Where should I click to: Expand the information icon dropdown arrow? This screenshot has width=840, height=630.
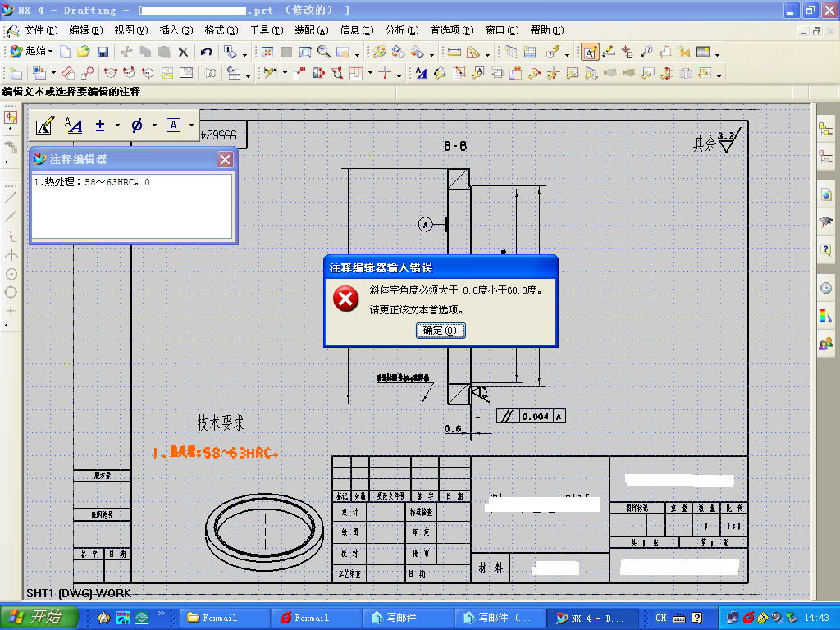244,54
